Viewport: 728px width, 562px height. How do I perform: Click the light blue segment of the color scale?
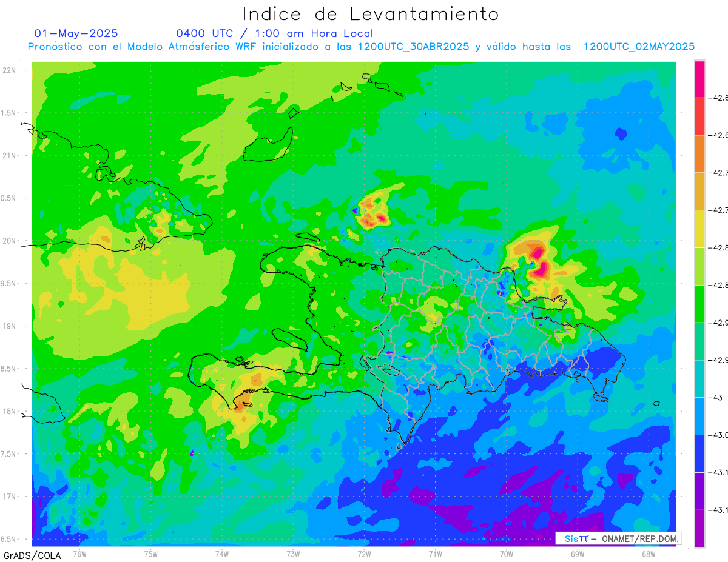(699, 416)
